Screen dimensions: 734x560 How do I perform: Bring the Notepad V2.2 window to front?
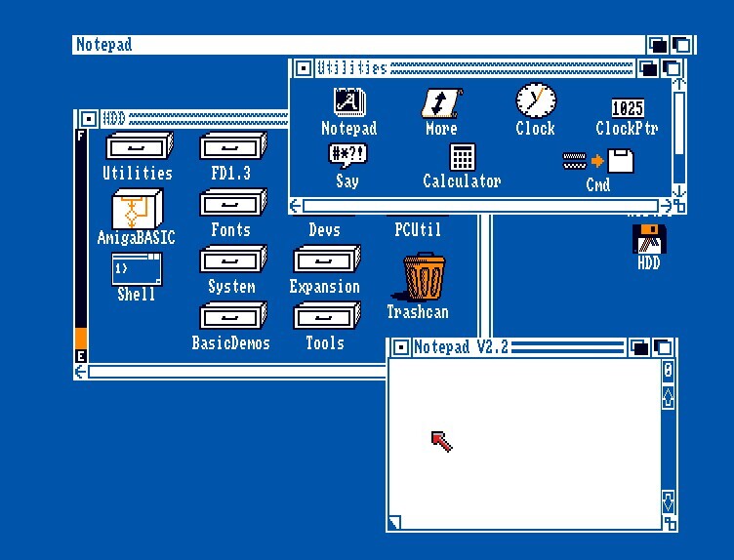click(x=664, y=347)
